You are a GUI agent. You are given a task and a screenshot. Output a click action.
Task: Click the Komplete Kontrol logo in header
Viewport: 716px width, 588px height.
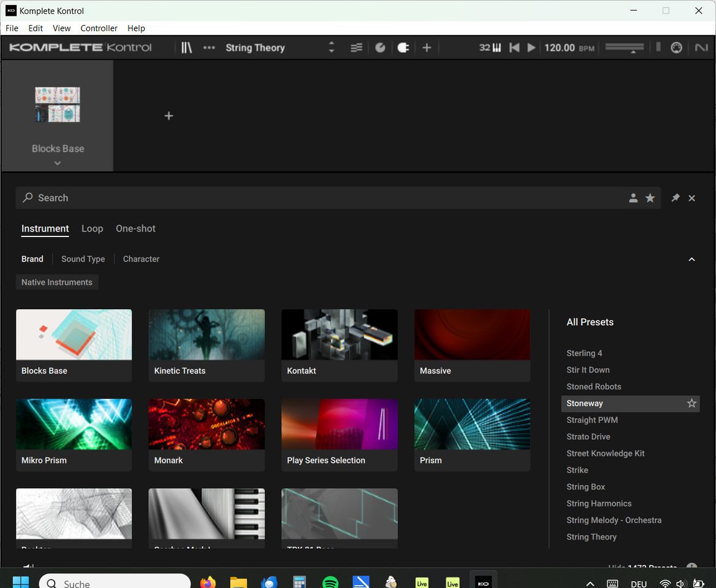click(x=80, y=48)
